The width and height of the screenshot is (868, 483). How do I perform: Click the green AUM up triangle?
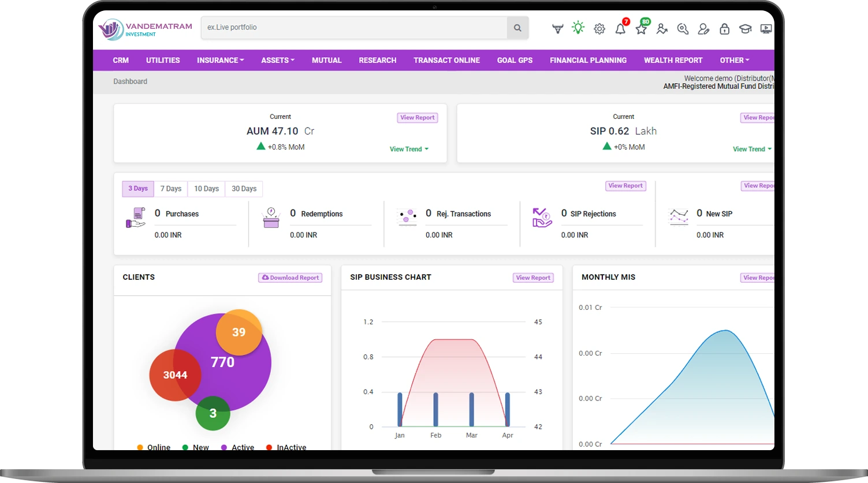261,146
